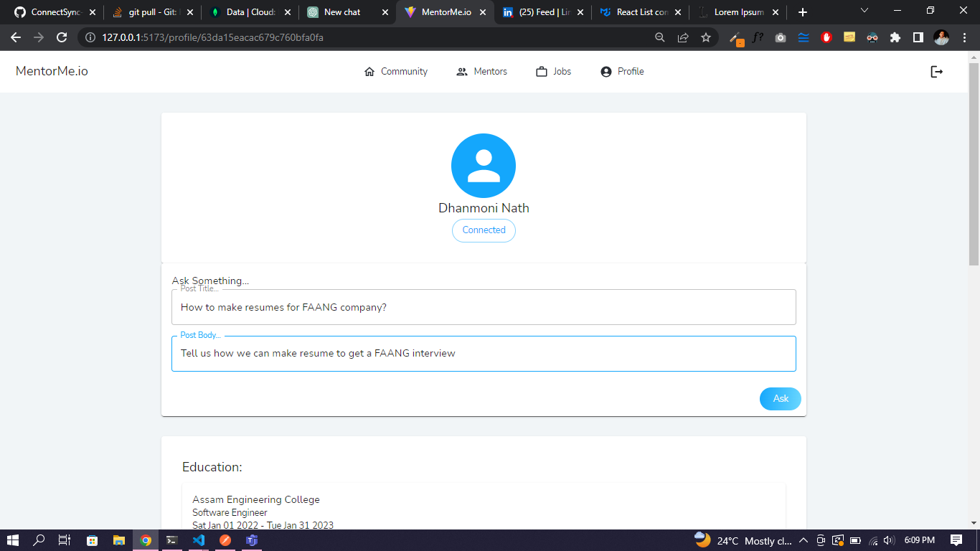The height and width of the screenshot is (551, 980).
Task: Click the MentorMe.io logo link
Action: [x=51, y=71]
